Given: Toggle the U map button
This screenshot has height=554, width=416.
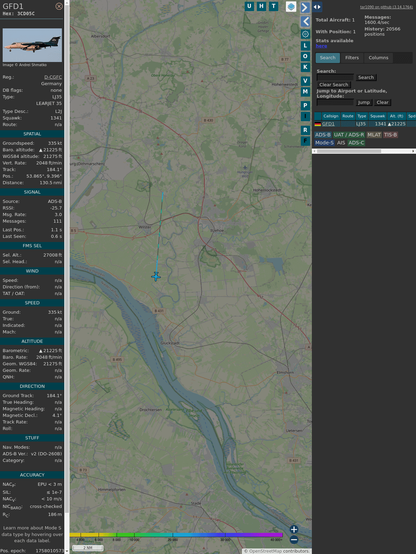Looking at the screenshot, I should (250, 6).
